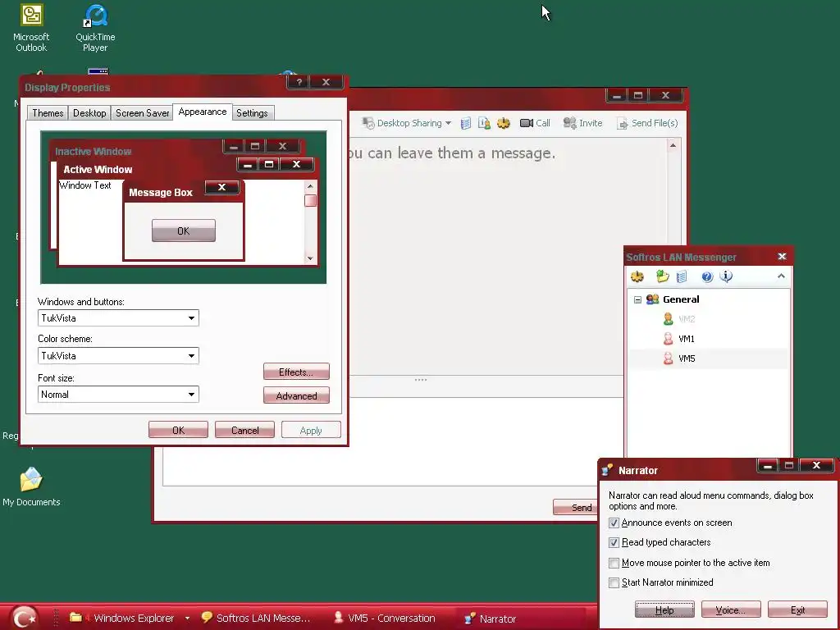Open Narrator Voice settings button
Image resolution: width=840 pixels, height=630 pixels.
[x=731, y=609]
